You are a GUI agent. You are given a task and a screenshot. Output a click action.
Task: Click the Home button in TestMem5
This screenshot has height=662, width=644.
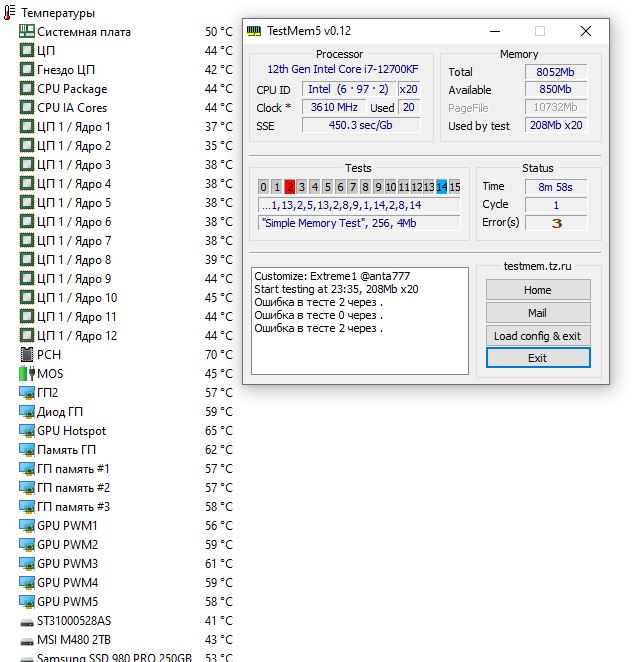[538, 290]
